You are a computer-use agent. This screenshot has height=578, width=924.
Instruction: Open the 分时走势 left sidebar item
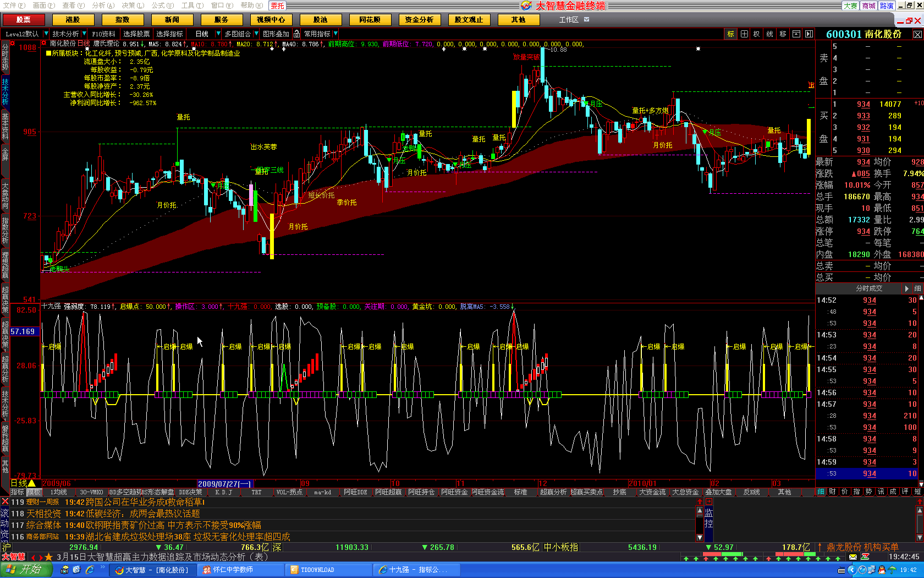click(x=5, y=57)
